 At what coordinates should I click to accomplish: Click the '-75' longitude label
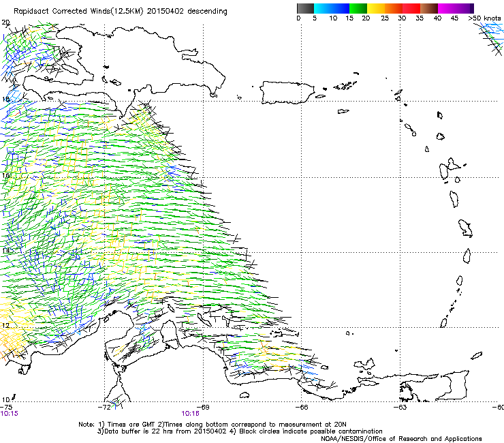(6, 407)
